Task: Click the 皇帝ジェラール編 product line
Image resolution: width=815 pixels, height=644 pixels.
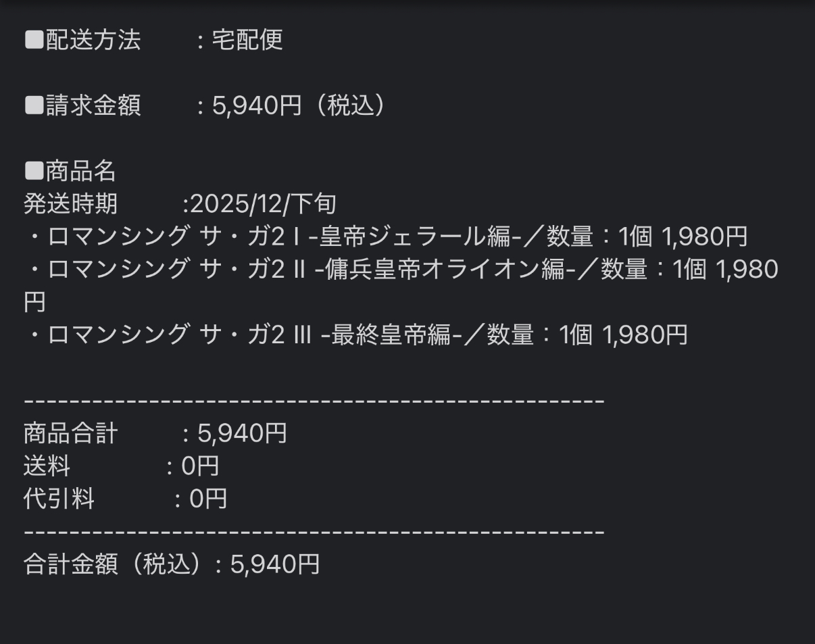Action: (385, 237)
